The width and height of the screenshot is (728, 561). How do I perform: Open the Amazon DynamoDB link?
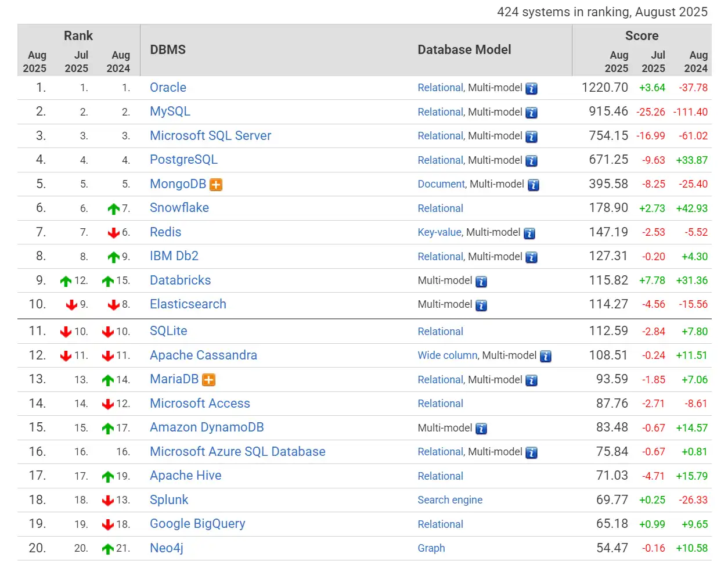click(x=207, y=427)
